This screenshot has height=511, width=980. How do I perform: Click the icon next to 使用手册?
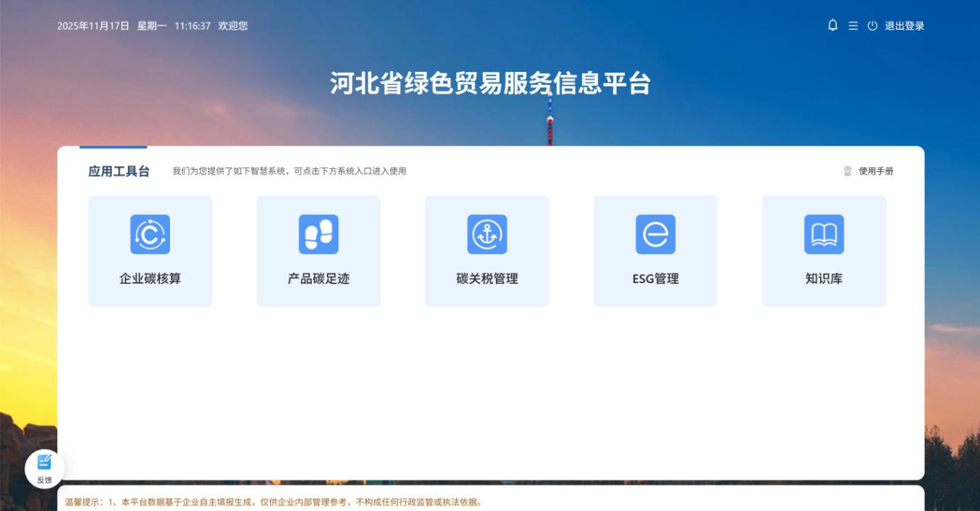tap(848, 171)
